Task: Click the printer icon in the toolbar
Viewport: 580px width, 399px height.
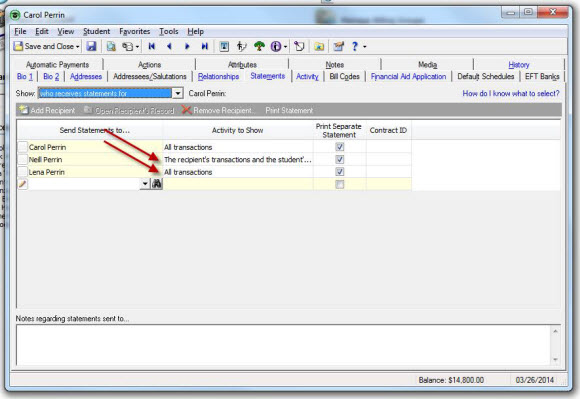Action: tap(128, 46)
